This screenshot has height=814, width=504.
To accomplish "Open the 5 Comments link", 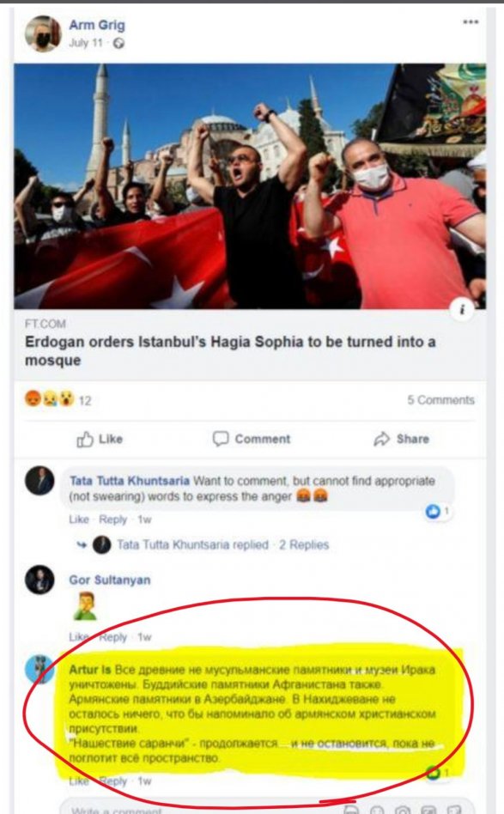I will point(440,400).
